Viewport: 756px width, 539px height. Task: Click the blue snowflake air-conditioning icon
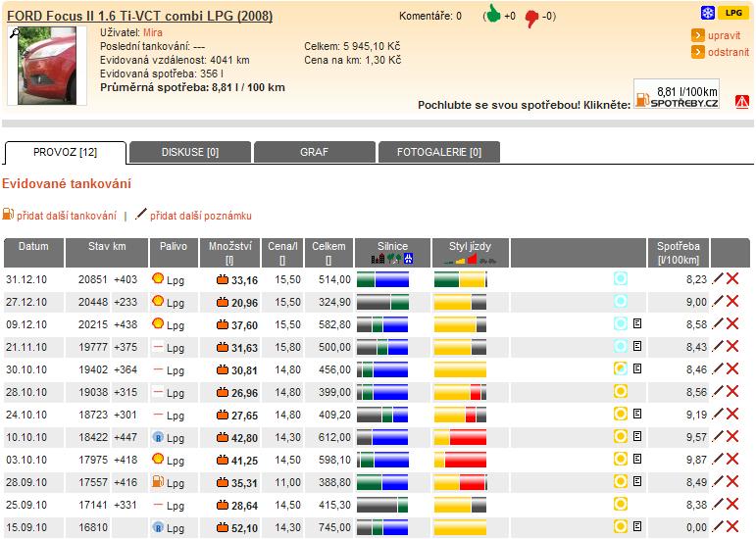(x=707, y=13)
